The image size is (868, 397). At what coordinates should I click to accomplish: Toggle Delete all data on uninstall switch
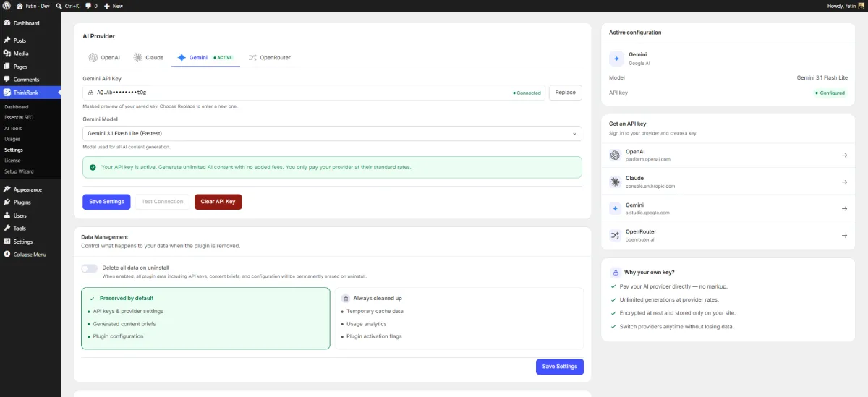(90, 268)
